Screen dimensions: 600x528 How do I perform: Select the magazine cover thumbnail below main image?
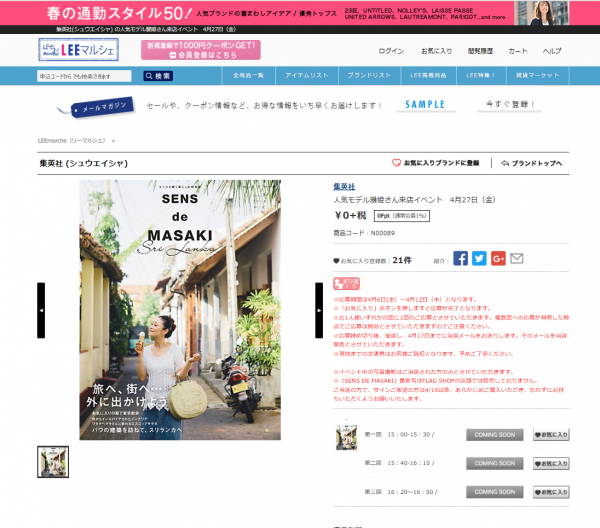point(53,461)
